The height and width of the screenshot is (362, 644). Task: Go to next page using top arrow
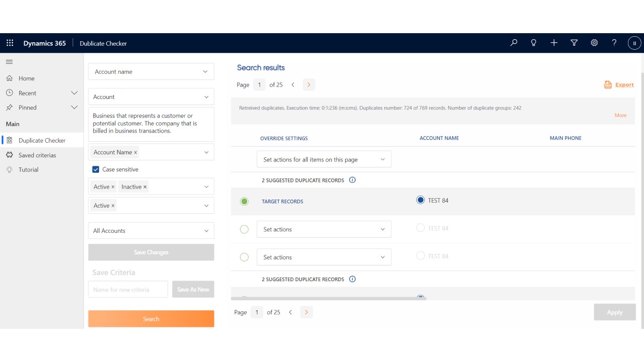309,85
